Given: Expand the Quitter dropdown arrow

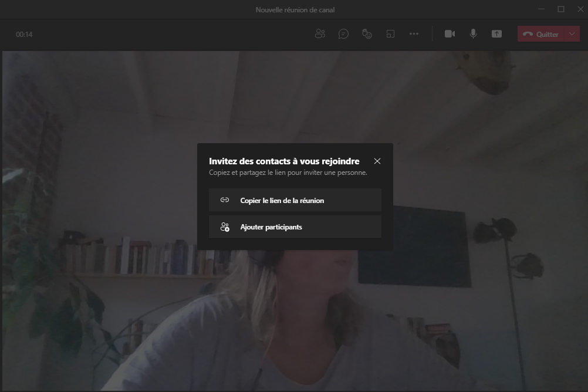Looking at the screenshot, I should (x=572, y=34).
